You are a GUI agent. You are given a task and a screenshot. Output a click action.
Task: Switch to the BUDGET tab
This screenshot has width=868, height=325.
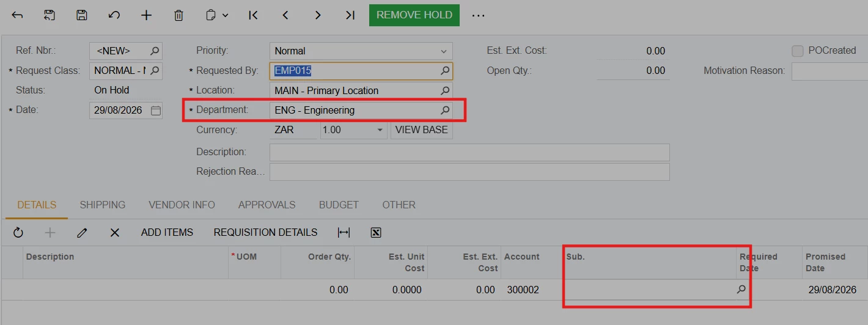click(339, 205)
